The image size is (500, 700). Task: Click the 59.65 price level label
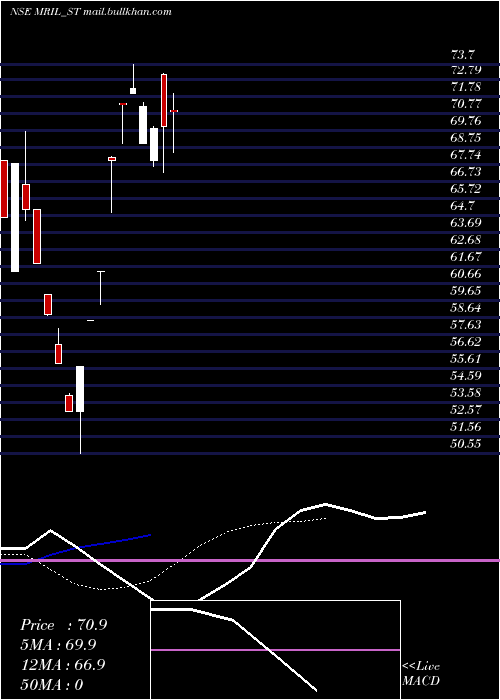click(x=466, y=291)
